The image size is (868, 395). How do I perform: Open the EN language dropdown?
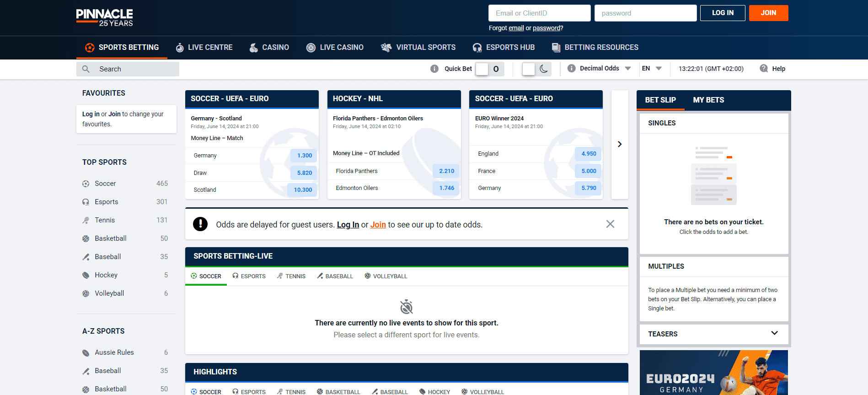click(x=652, y=68)
